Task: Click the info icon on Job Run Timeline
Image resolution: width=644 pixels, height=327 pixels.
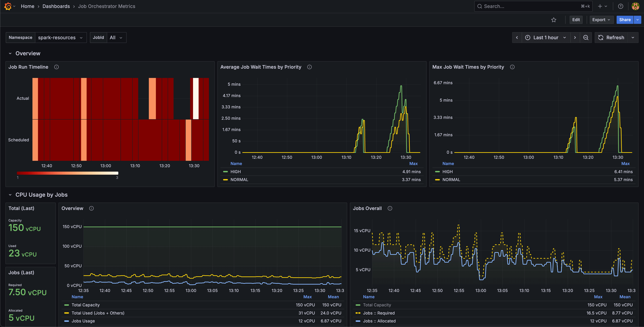Action: point(56,67)
